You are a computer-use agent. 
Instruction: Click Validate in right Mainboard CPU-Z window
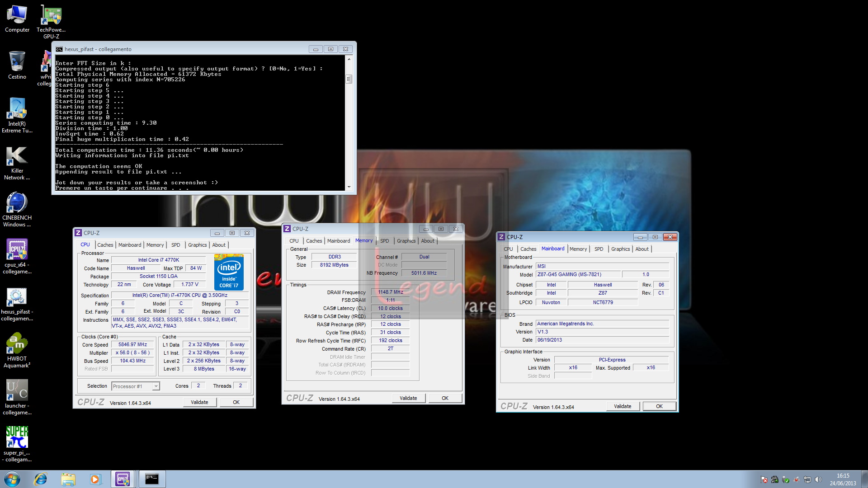[623, 406]
